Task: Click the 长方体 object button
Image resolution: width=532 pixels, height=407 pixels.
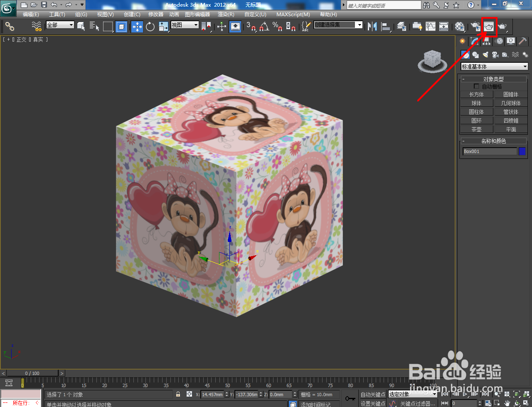Action: point(476,94)
